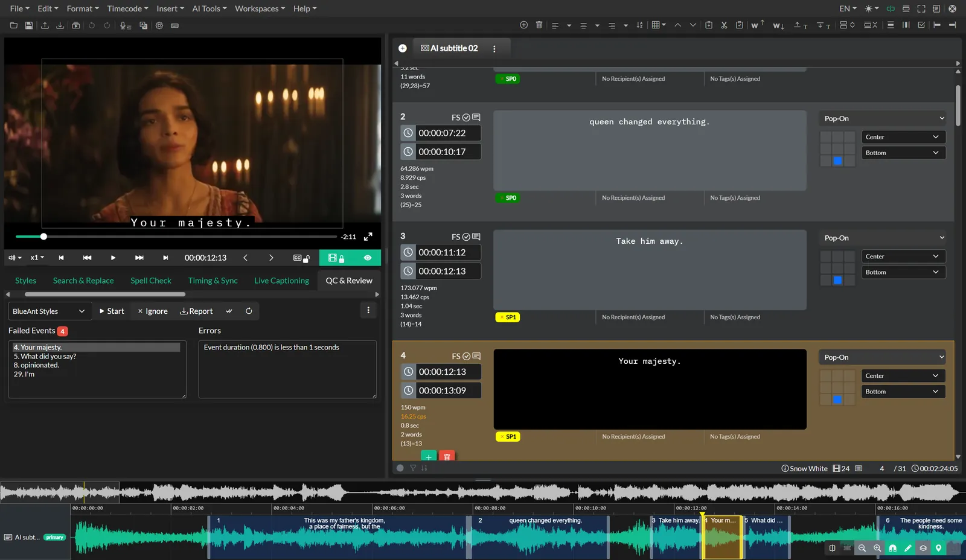Click the fullscreen corners icon
966x560 pixels.
tap(921, 8)
